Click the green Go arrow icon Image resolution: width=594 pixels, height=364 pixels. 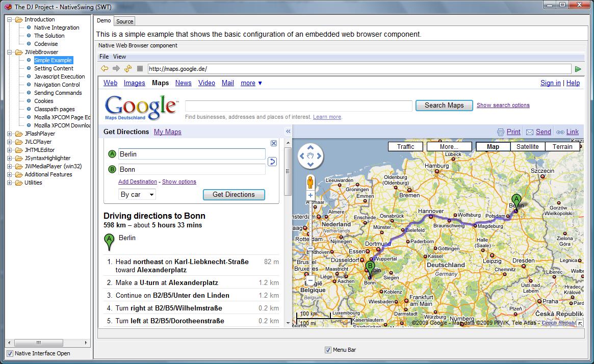click(578, 69)
